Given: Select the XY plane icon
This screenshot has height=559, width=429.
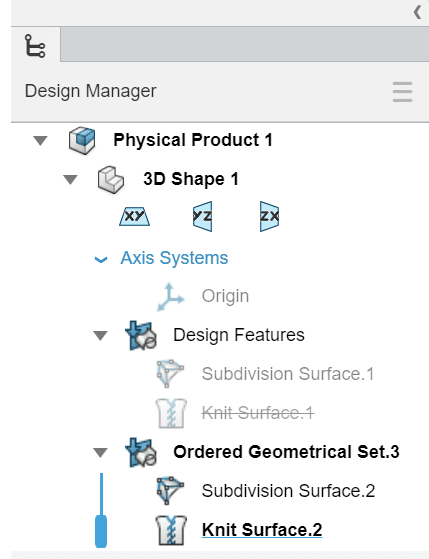Looking at the screenshot, I should coord(134,216).
